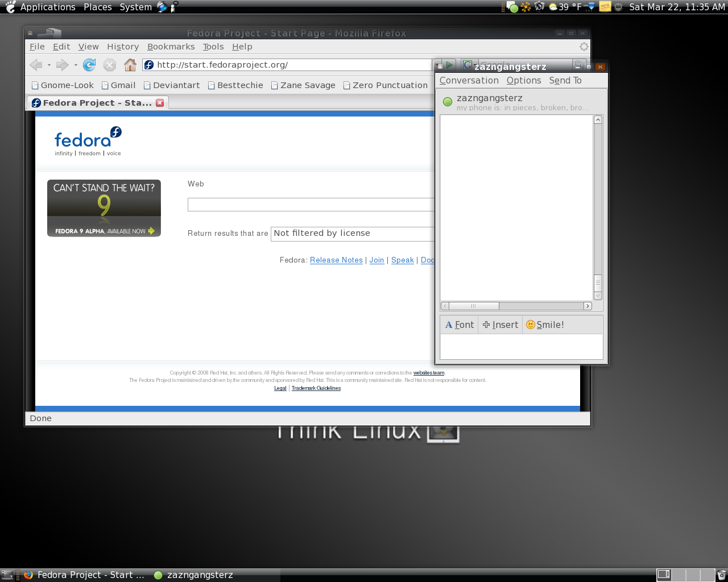The image size is (728, 582).
Task: Open the Legal footer link
Action: 280,388
